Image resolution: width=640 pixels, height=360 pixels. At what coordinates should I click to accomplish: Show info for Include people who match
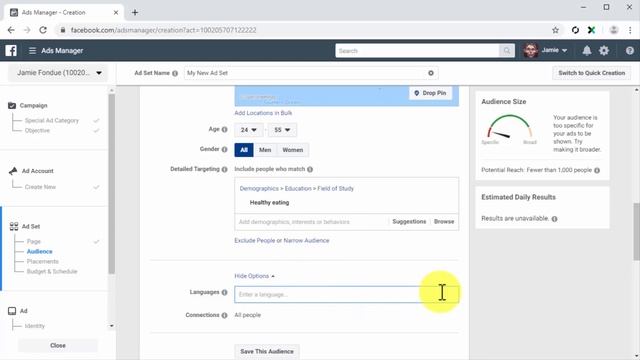click(310, 169)
